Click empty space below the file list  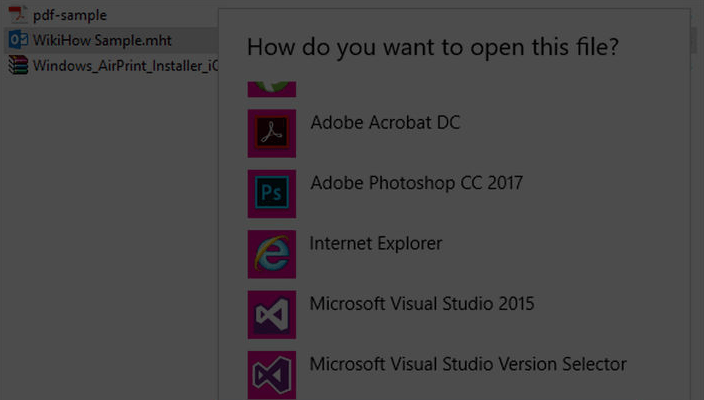click(108, 233)
